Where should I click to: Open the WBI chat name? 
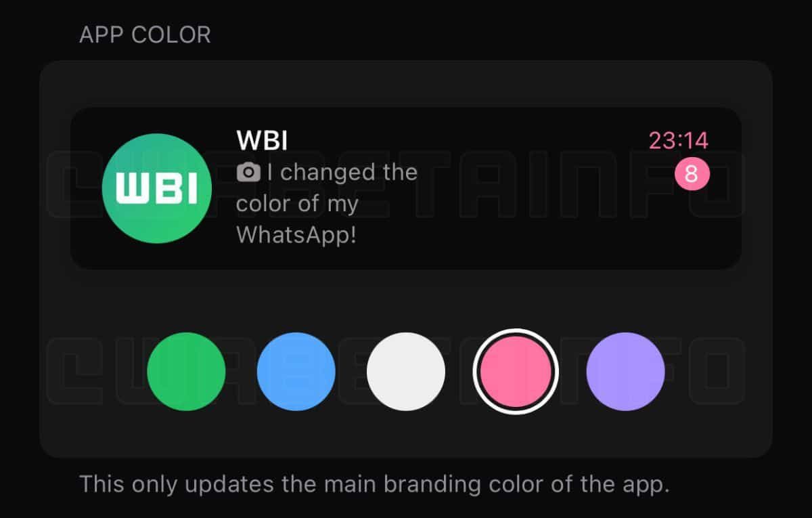(x=262, y=141)
